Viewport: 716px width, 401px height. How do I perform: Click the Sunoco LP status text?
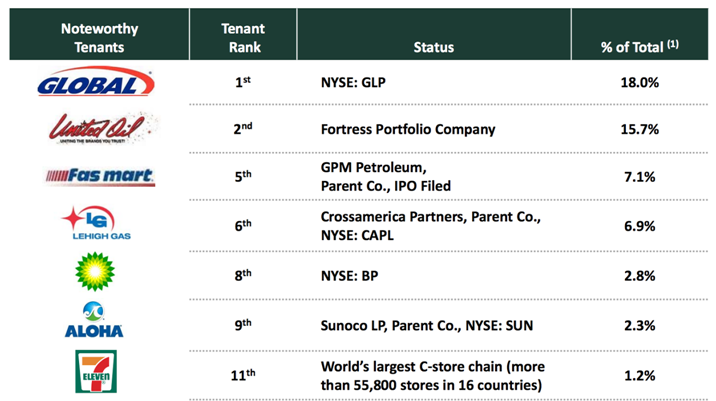(x=426, y=326)
